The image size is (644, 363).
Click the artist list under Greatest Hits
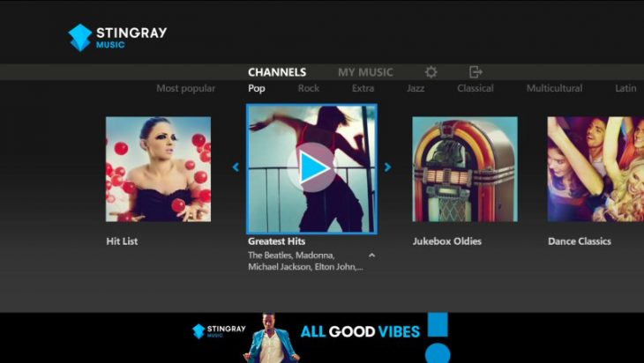coord(305,261)
